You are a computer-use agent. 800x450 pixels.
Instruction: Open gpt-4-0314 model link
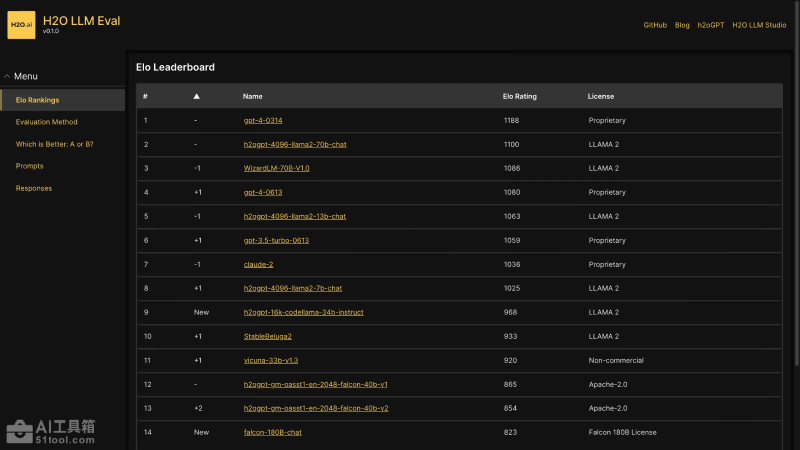point(263,120)
